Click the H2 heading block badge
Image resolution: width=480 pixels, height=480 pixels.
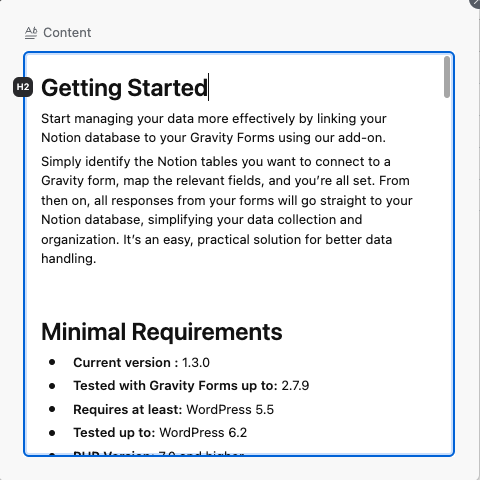pos(23,87)
